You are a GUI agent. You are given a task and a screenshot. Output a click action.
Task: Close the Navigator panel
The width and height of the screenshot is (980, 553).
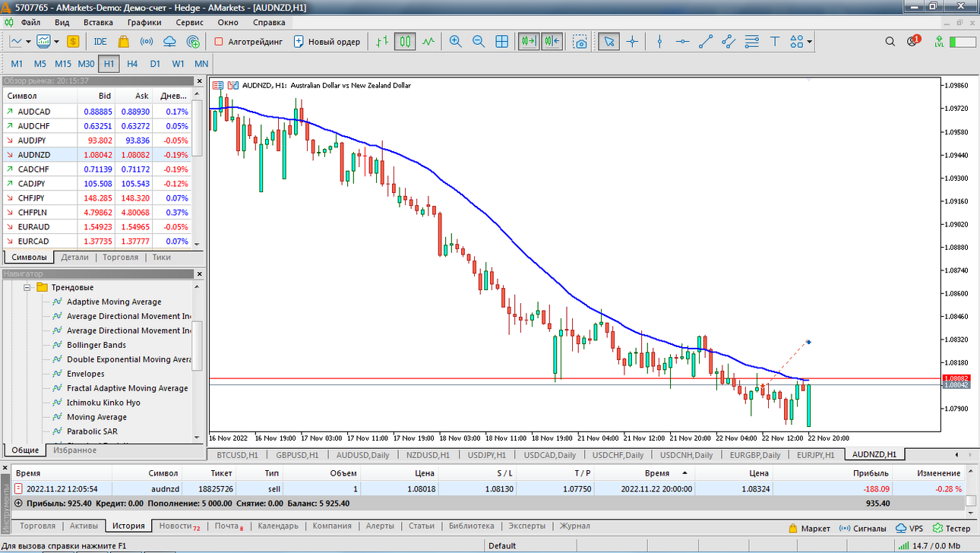pos(201,273)
